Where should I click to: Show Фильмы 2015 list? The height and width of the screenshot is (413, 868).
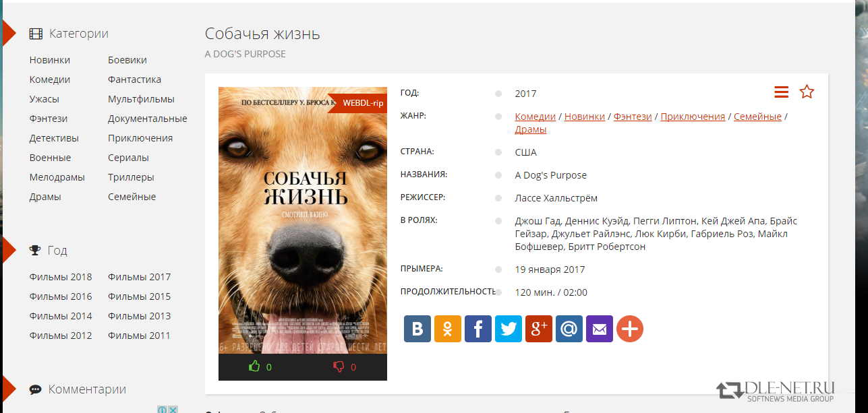[x=140, y=296]
